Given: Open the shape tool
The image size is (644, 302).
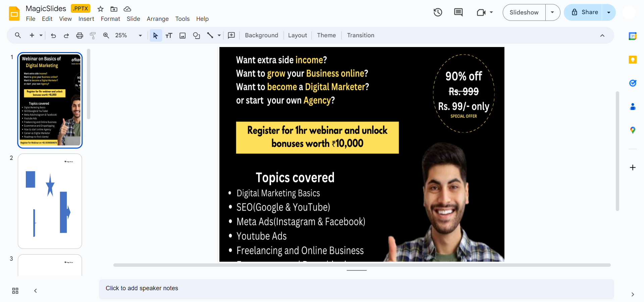Looking at the screenshot, I should tap(197, 36).
